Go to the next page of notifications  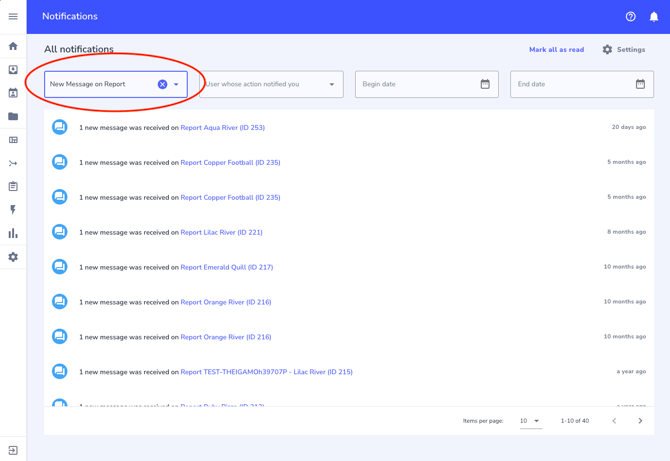point(640,421)
